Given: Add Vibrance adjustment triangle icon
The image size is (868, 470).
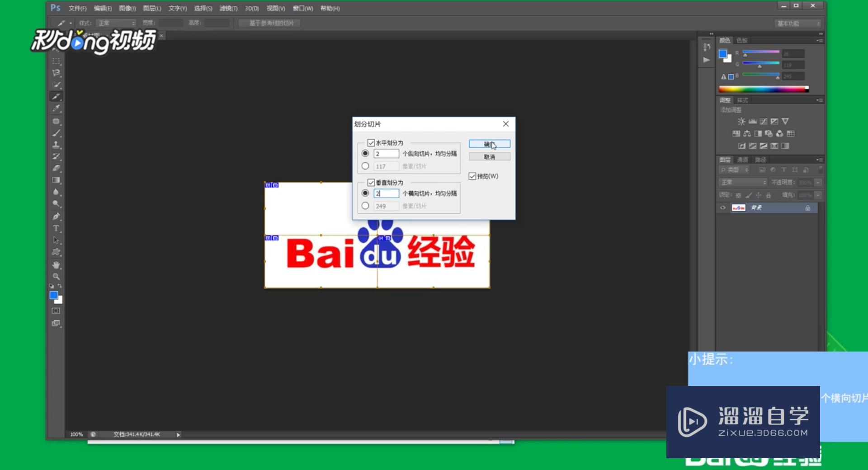Looking at the screenshot, I should click(x=785, y=121).
